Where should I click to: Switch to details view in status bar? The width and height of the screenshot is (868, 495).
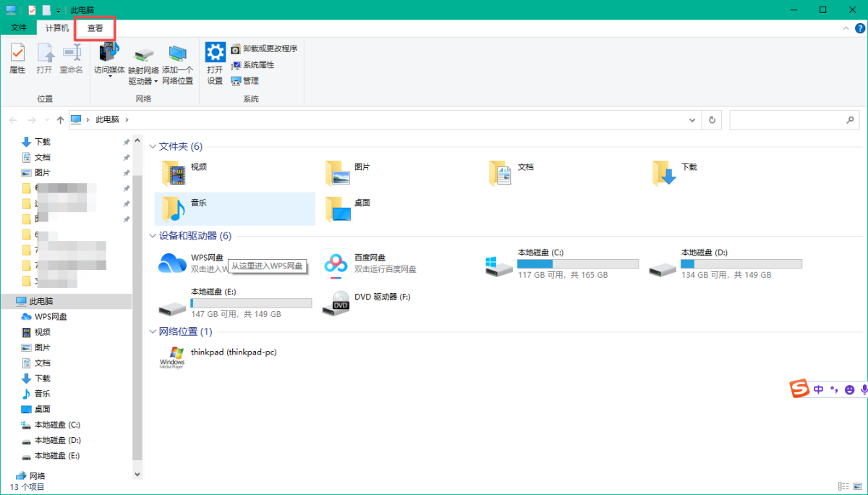(843, 486)
